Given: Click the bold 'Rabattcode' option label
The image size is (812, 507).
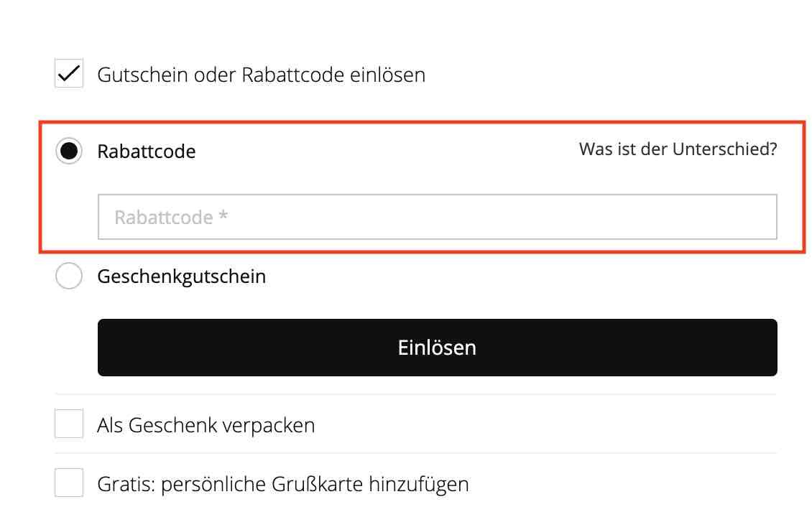Looking at the screenshot, I should (x=147, y=152).
